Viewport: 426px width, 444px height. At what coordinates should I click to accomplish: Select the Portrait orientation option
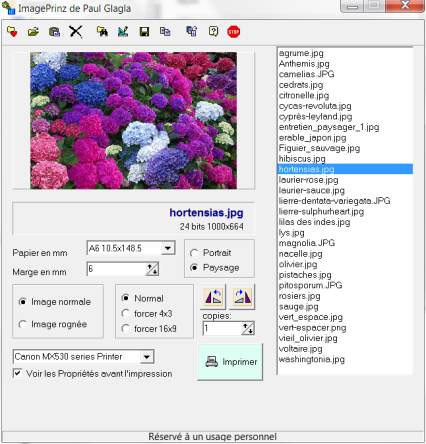coord(194,253)
